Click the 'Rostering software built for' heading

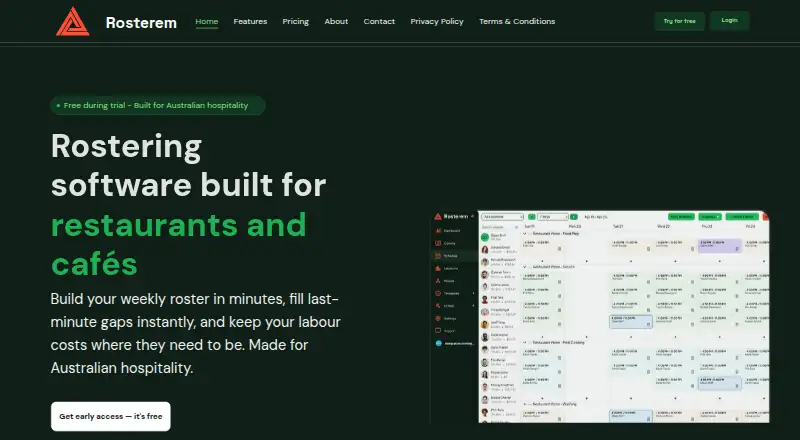click(x=188, y=165)
